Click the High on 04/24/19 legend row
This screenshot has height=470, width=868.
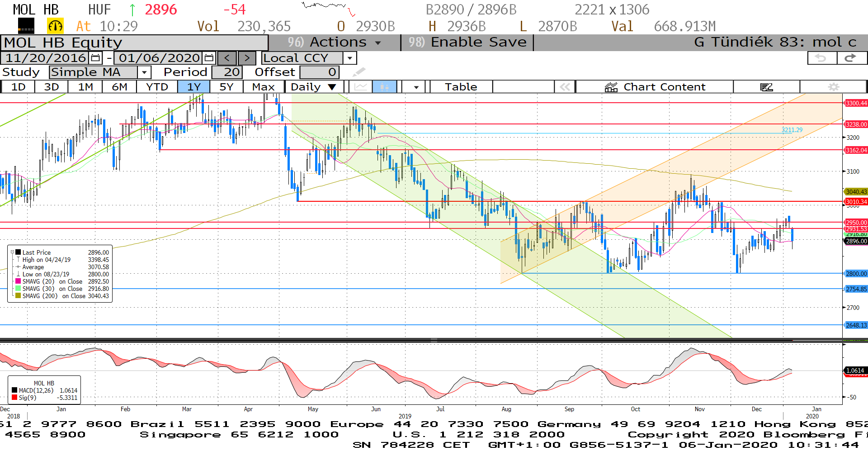tap(62, 260)
